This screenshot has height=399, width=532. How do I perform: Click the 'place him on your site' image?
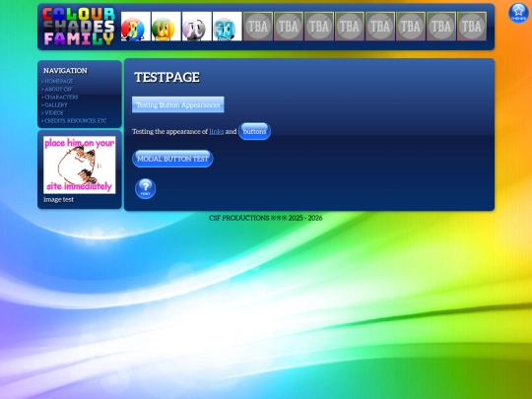pyautogui.click(x=80, y=165)
